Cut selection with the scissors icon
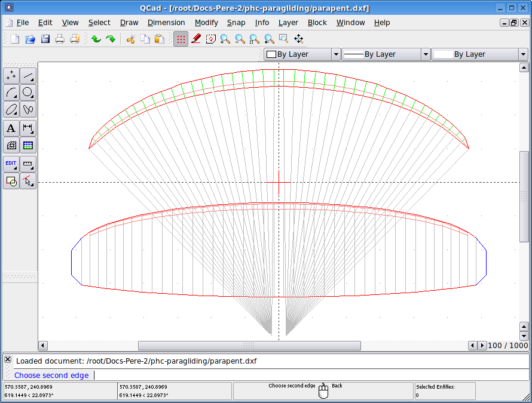Viewport: 532px width, 403px height. 131,39
